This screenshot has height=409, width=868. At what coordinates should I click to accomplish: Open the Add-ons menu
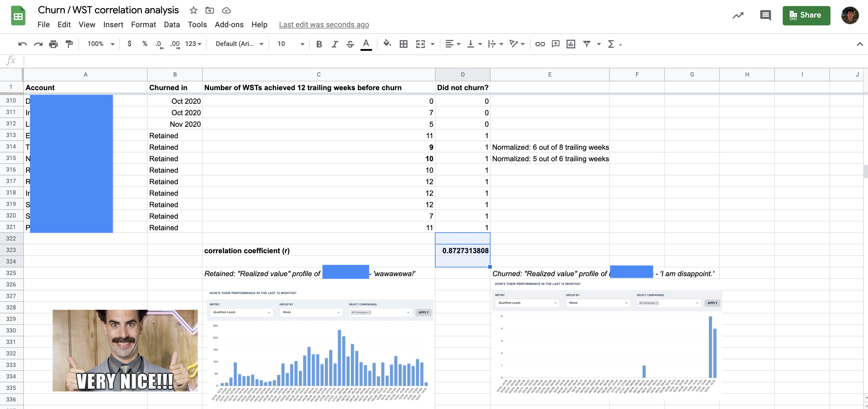pyautogui.click(x=229, y=25)
